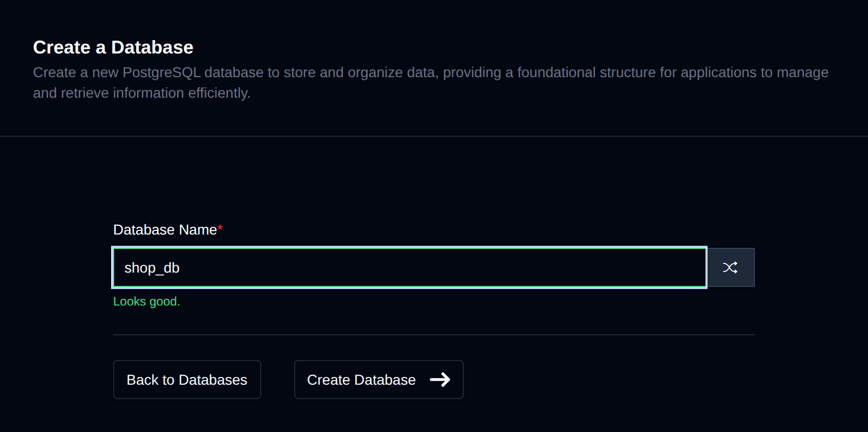Click the 'Database Name' field label
The height and width of the screenshot is (432, 868).
[168, 230]
